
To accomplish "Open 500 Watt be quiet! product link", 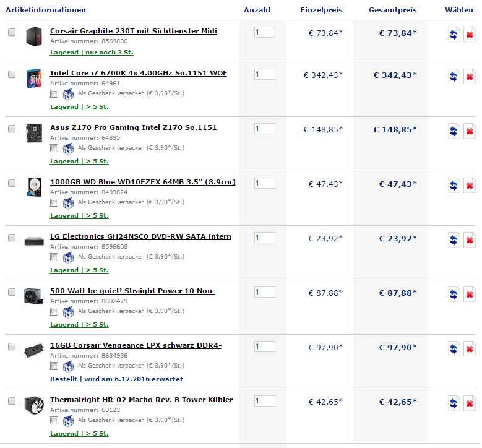I will click(133, 291).
